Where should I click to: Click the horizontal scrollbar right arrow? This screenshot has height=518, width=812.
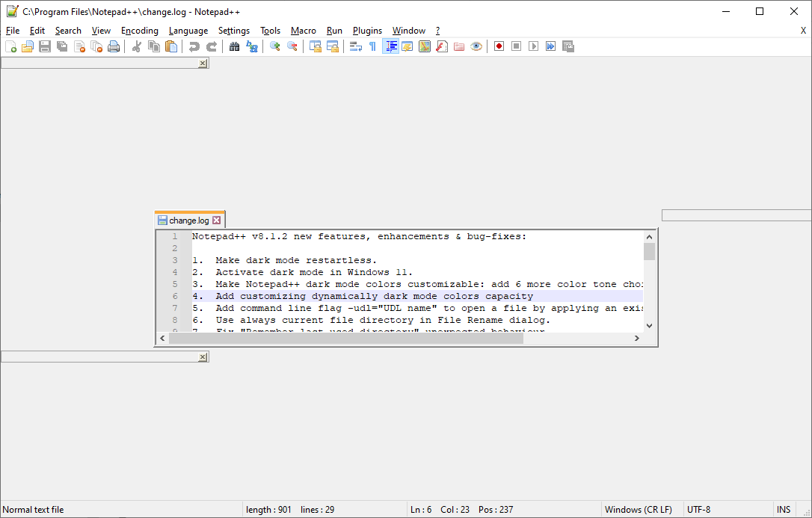[x=636, y=338]
